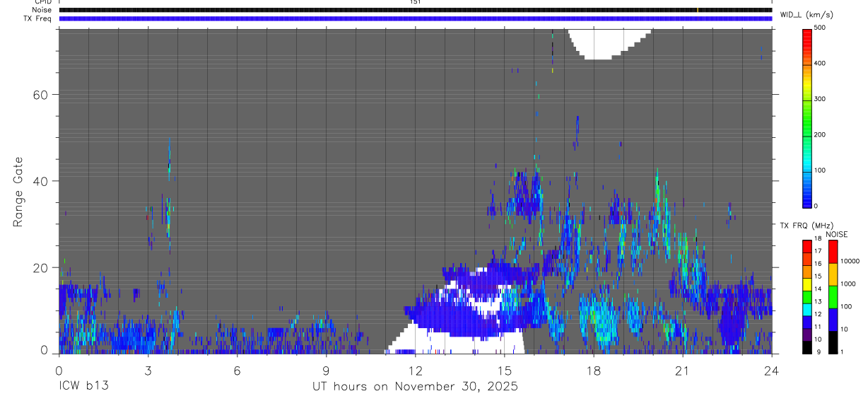Click the '1000' noise scale label

(x=848, y=284)
